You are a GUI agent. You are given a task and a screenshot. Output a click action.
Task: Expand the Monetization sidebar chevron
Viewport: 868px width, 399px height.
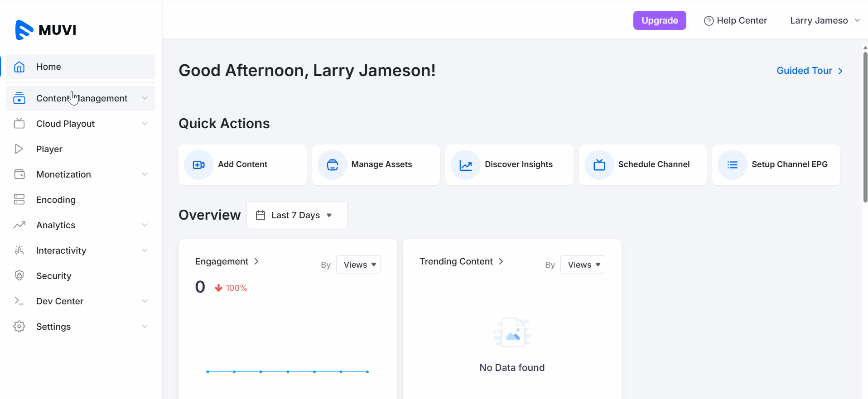(145, 174)
